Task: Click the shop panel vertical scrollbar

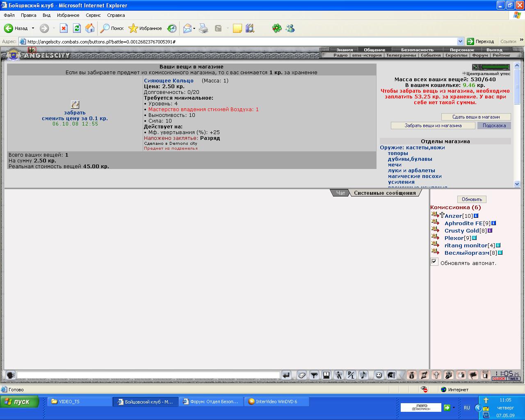Action: (x=517, y=125)
